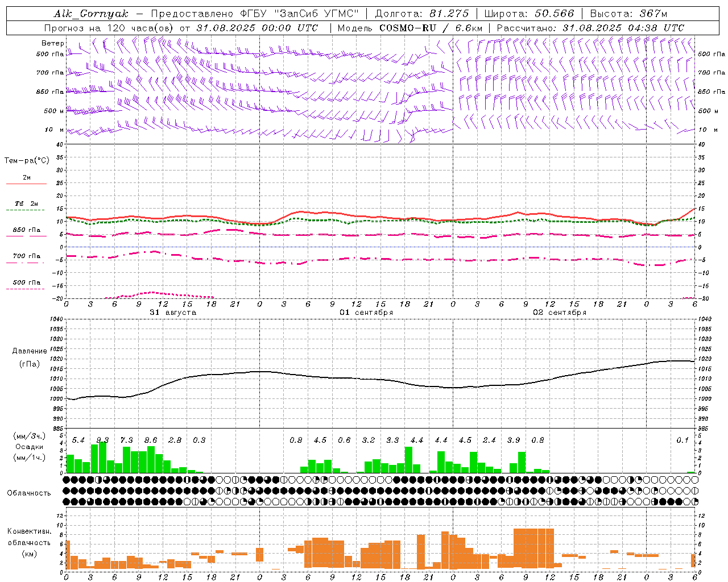Click the 3.2 precipitation value

(369, 440)
